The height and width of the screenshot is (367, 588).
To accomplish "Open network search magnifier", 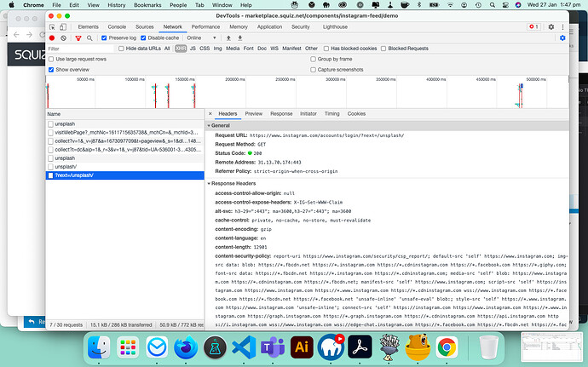I will coord(89,37).
